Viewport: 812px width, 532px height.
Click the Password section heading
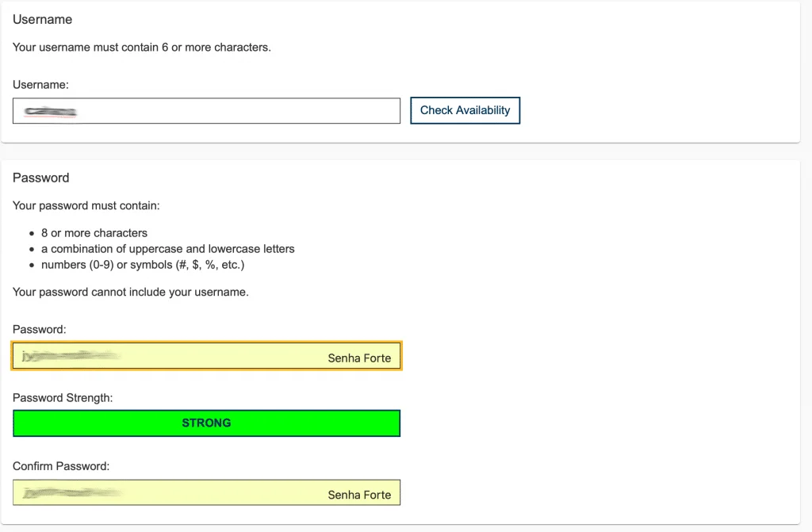pos(40,178)
